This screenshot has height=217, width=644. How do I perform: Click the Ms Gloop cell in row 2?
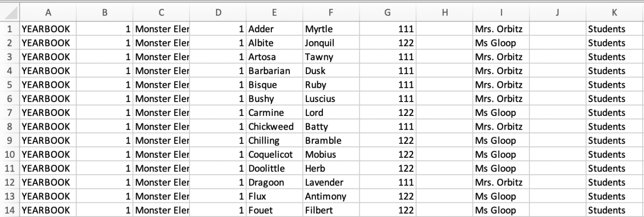(501, 43)
